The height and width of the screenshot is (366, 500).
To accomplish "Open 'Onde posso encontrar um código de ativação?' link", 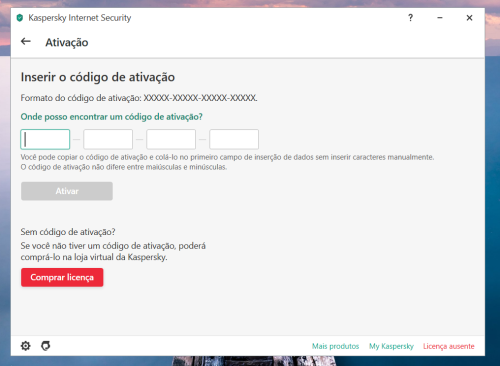I will 111,117.
